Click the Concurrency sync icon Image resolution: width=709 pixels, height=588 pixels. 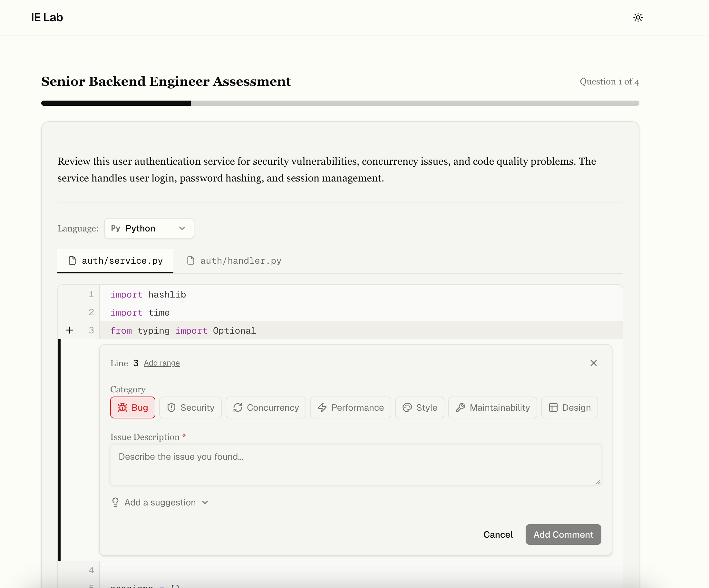pyautogui.click(x=238, y=407)
